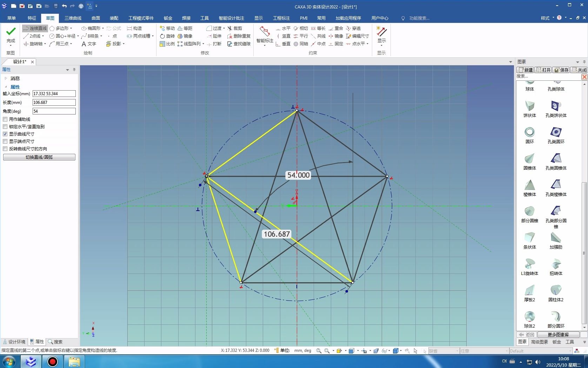Click the 角度(deg) input field
Screen dimensions: 588x368
click(54, 111)
